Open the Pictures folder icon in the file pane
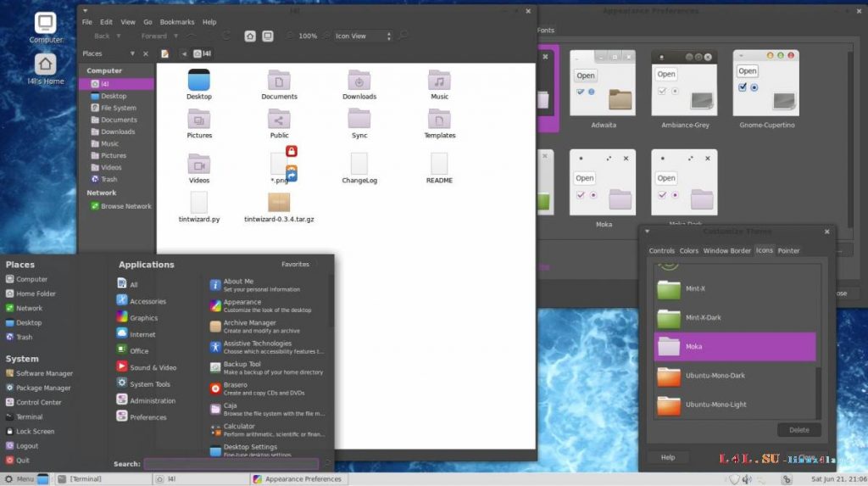The width and height of the screenshot is (868, 486). pyautogui.click(x=198, y=119)
